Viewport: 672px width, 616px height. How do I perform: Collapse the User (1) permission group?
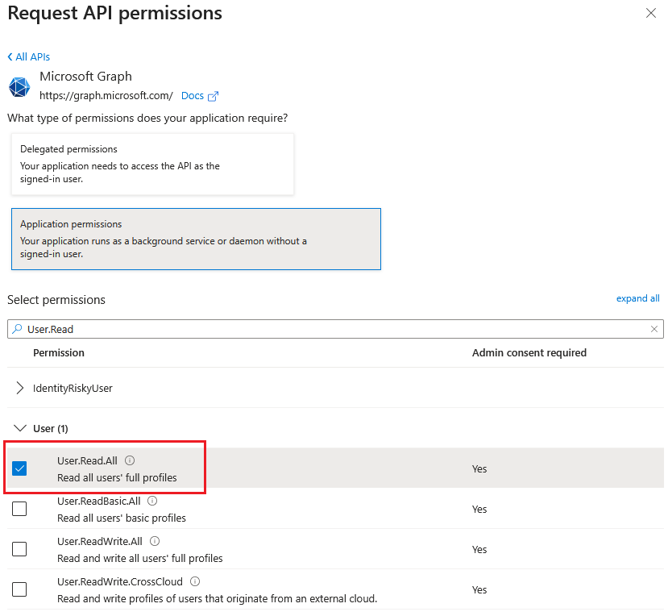(335, 428)
